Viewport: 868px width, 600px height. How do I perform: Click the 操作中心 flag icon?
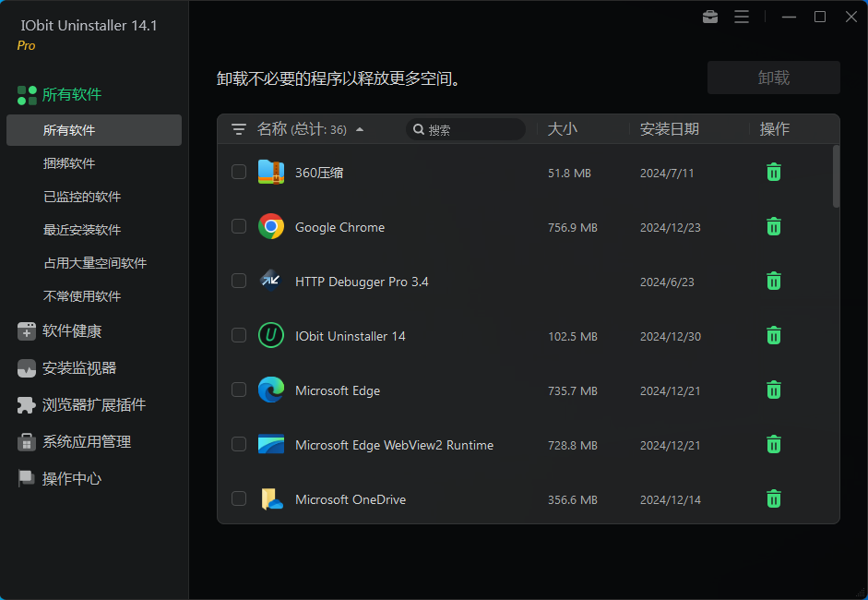click(x=27, y=479)
